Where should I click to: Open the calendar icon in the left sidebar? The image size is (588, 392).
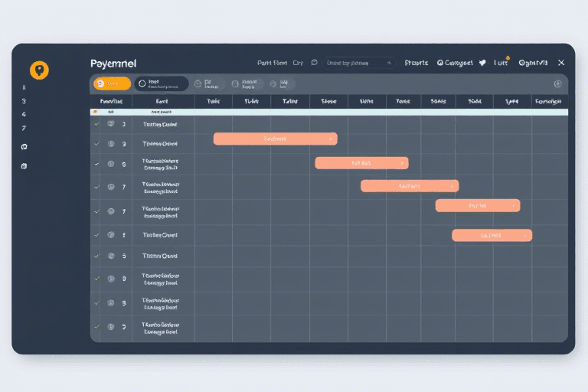[24, 165]
